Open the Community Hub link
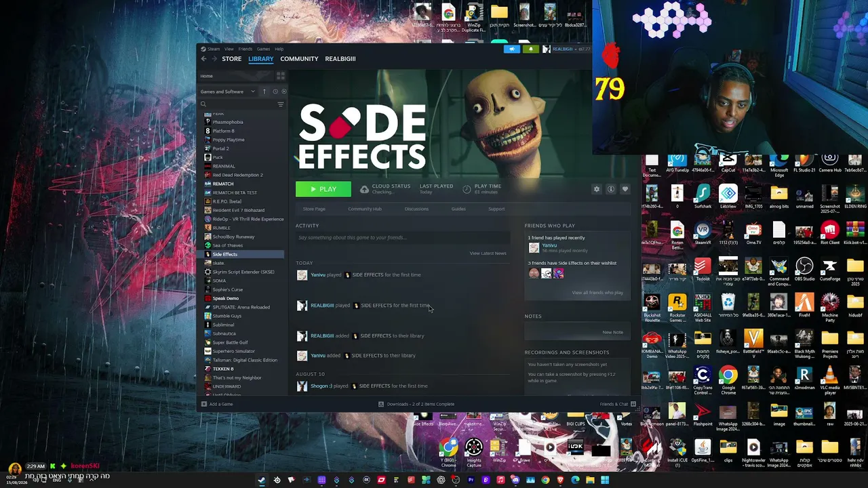 (x=365, y=209)
